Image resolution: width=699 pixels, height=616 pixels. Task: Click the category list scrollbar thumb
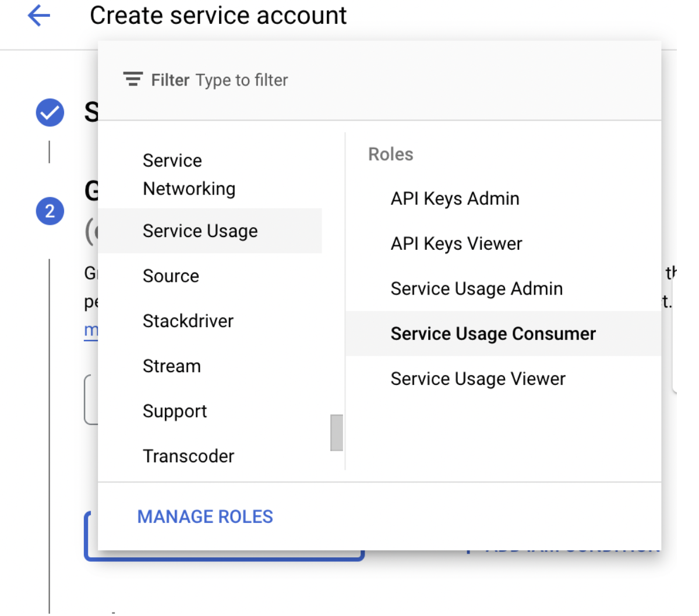click(337, 433)
